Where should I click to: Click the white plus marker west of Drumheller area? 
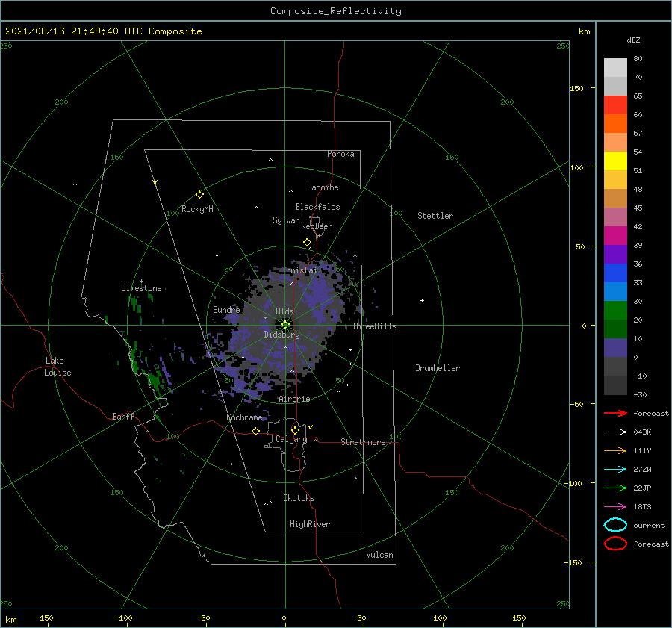(x=422, y=300)
